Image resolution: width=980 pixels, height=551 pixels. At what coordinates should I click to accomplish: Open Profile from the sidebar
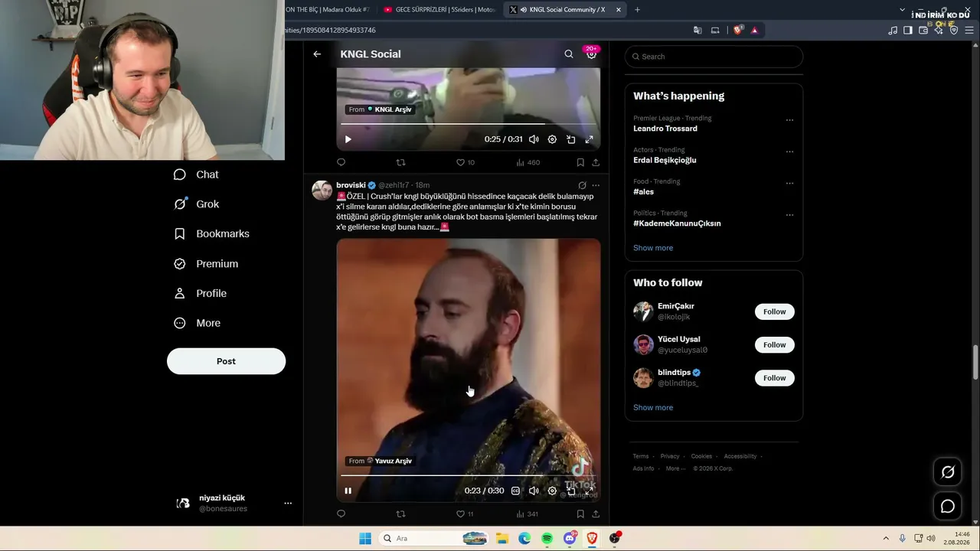[x=200, y=294]
